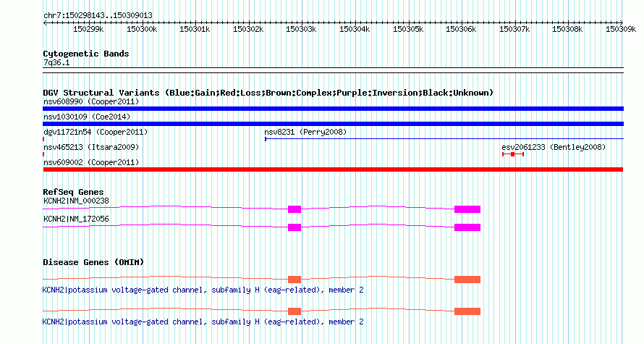
Task: Click the small magenta exon of KCNH2|NM_000238
Action: (295, 209)
